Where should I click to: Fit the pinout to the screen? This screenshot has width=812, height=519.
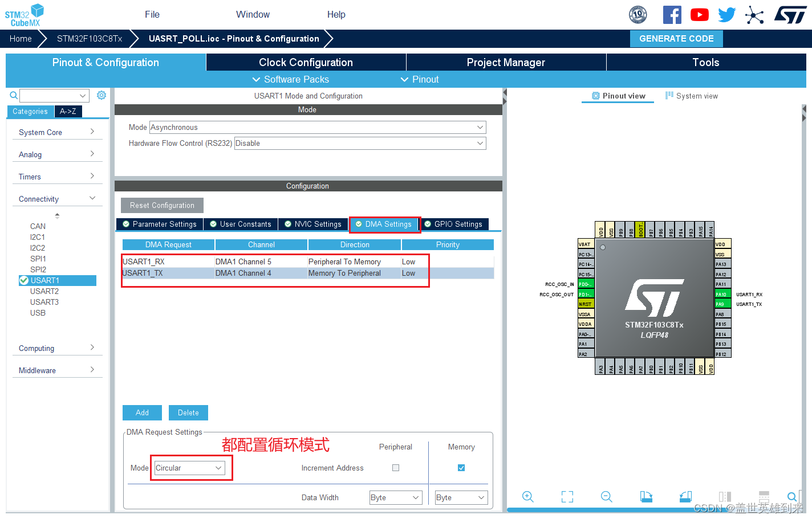click(x=567, y=496)
